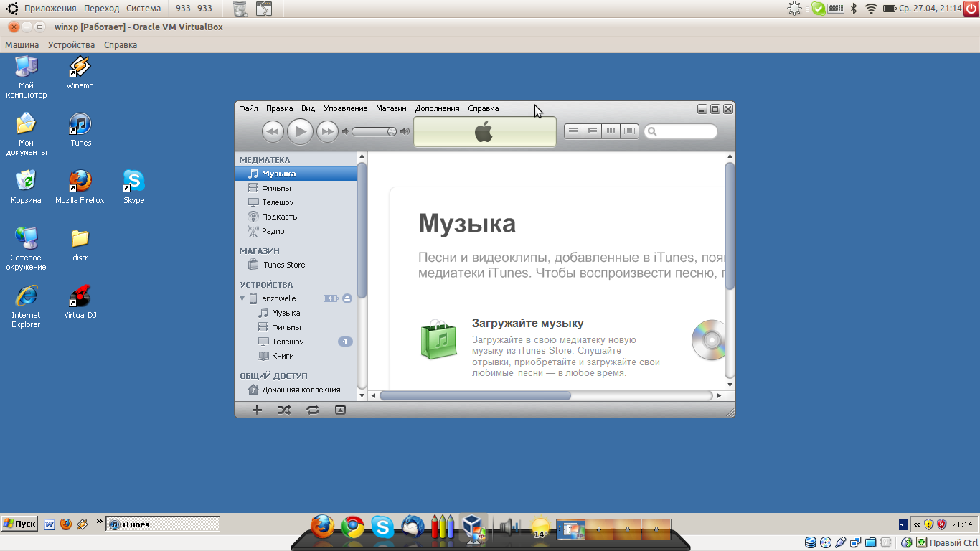Screen dimensions: 980x551
Task: Click the green shopping bag icon
Action: pos(438,339)
